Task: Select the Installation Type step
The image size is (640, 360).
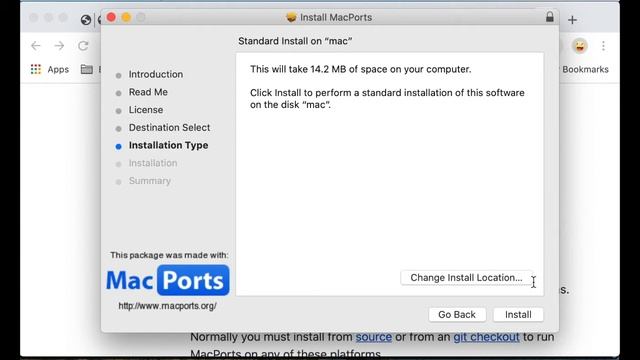Action: tap(168, 145)
